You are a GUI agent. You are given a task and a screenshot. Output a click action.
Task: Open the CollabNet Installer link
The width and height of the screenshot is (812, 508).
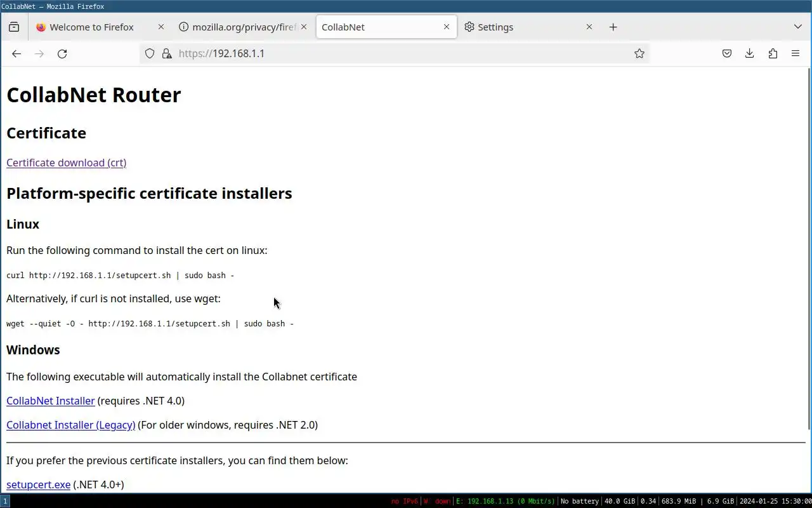[x=51, y=401]
